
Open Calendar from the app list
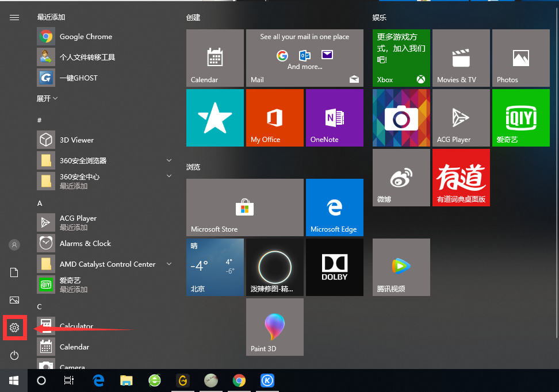click(104, 347)
